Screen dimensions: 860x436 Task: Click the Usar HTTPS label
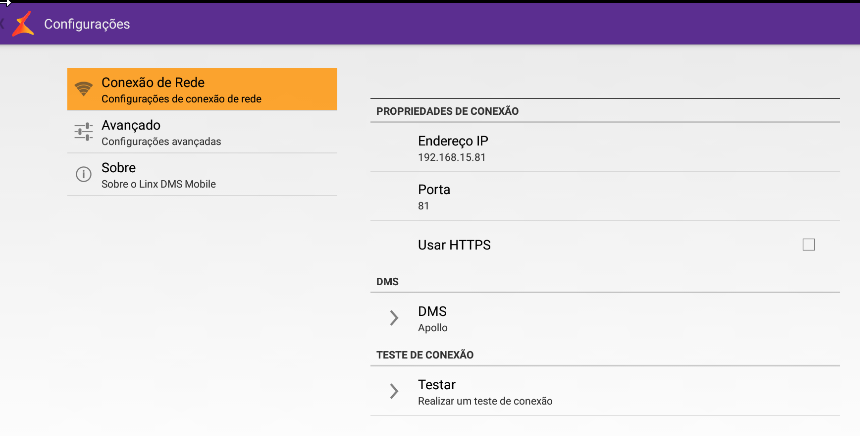coord(454,245)
